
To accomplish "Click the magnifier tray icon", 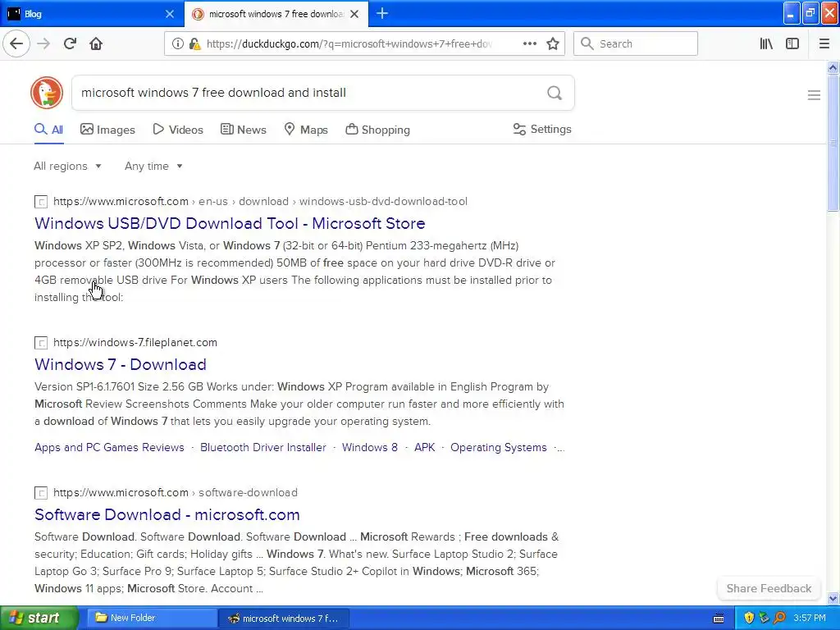I will pyautogui.click(x=779, y=618).
